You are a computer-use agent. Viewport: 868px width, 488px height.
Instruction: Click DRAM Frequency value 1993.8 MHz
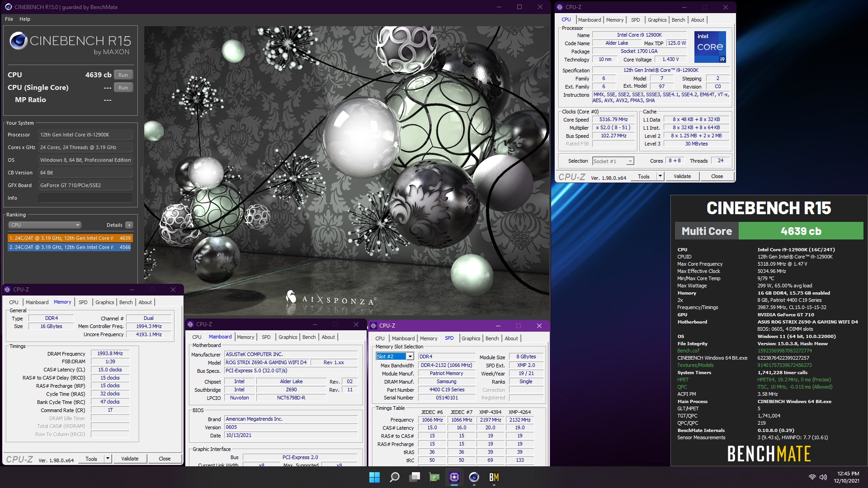tap(110, 353)
